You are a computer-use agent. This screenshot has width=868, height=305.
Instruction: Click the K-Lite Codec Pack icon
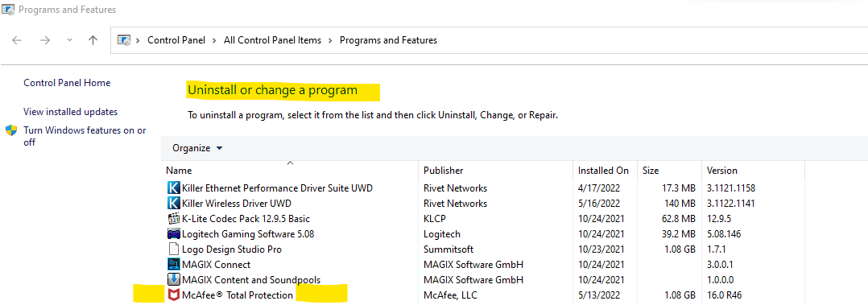(x=173, y=218)
